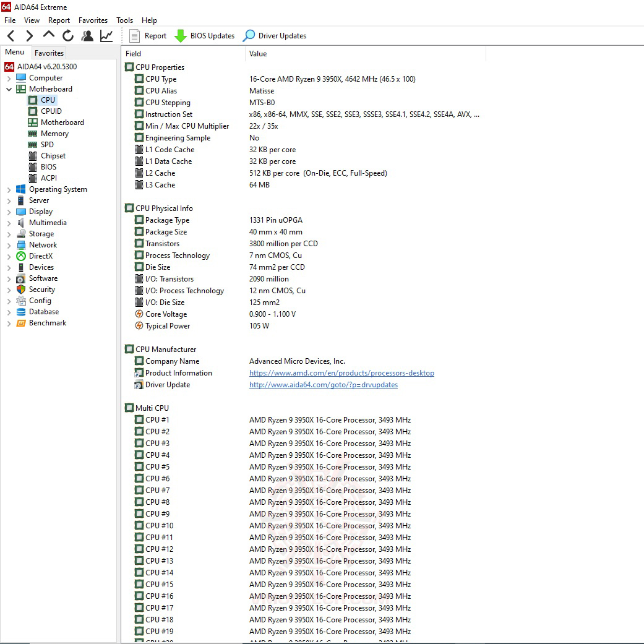Select the Devices tree icon
Viewport: 644px width, 644px height.
coord(21,267)
